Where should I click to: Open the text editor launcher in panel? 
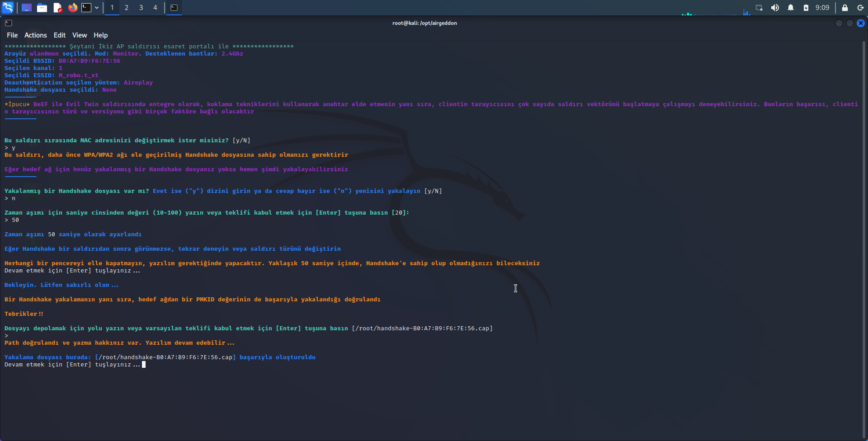[x=57, y=8]
